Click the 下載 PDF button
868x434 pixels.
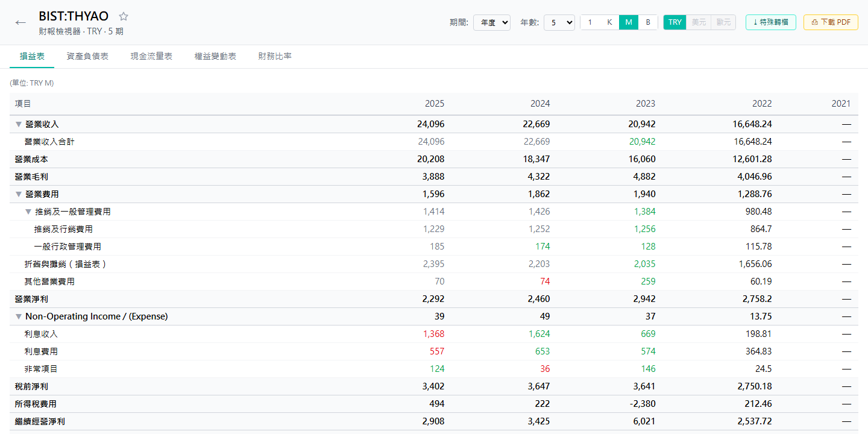tap(831, 22)
